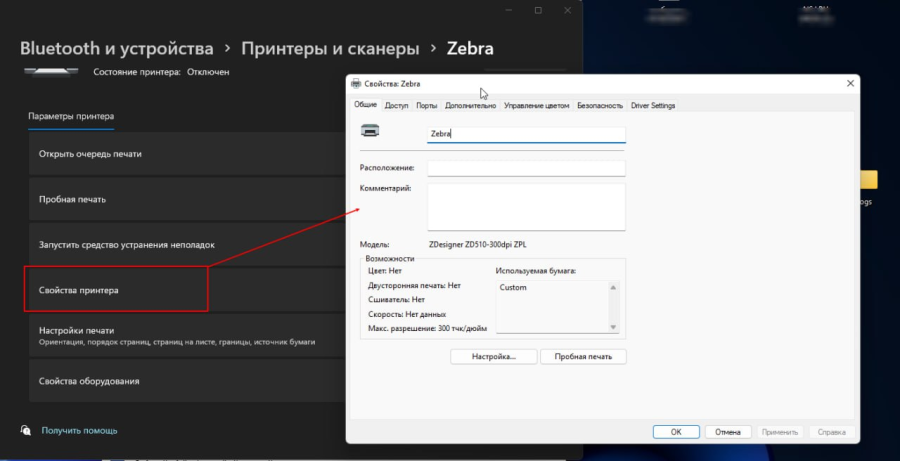Confirm with the OK button
900x461 pixels.
pyautogui.click(x=676, y=432)
